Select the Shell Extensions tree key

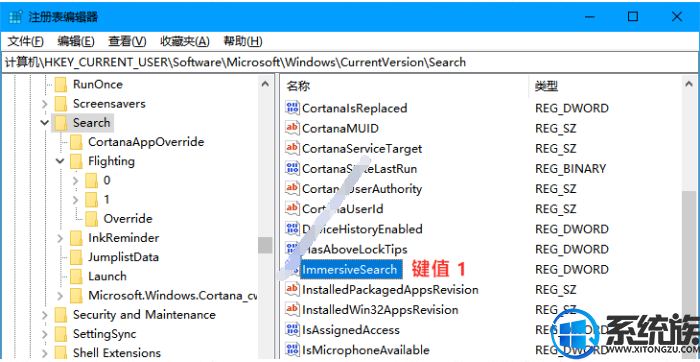pyautogui.click(x=117, y=353)
